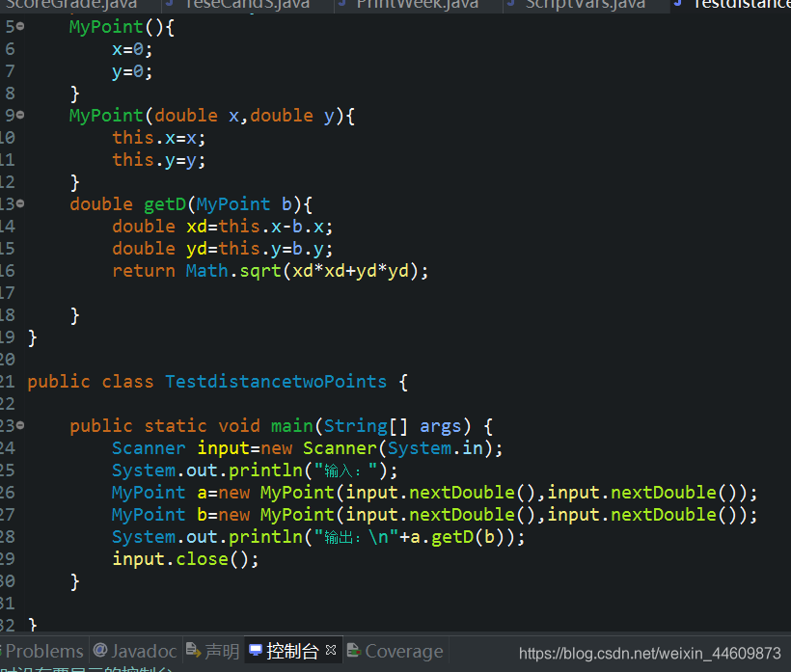Click on 'y=0;' at line 7

(132, 71)
